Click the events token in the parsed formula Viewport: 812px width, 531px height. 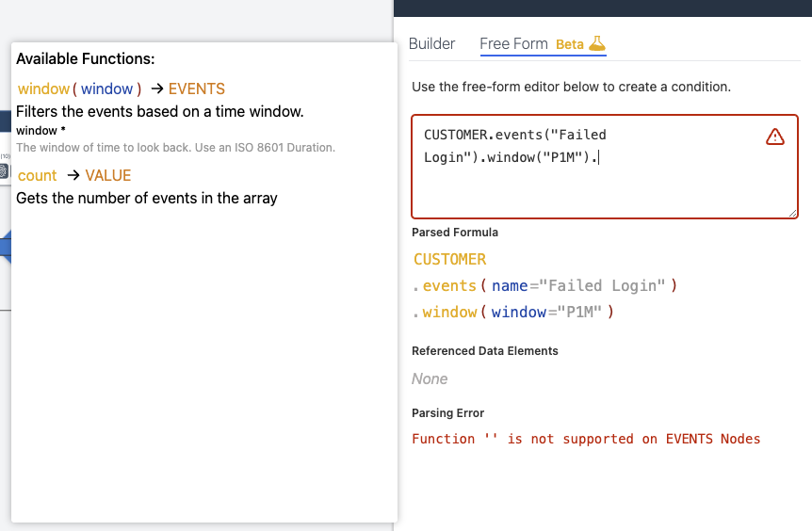(449, 285)
